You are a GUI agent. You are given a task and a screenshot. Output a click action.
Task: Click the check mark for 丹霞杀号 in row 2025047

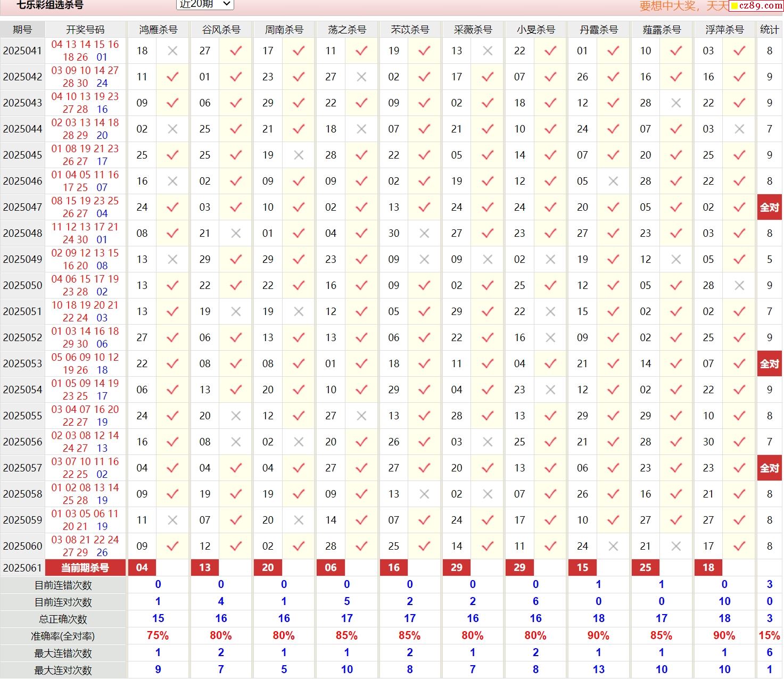coord(613,208)
